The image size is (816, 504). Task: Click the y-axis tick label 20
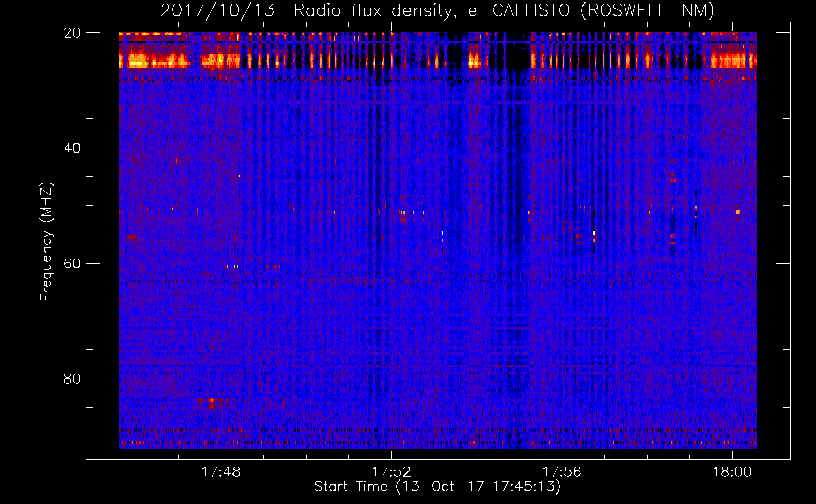point(72,33)
